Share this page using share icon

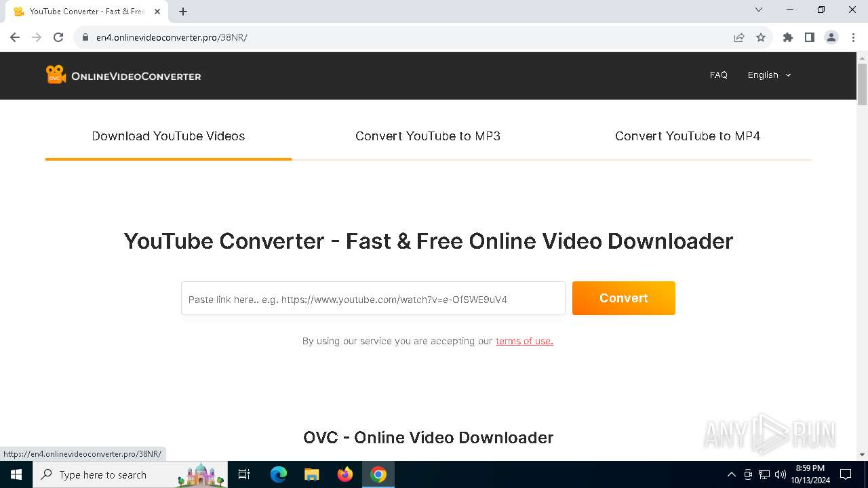(x=739, y=37)
